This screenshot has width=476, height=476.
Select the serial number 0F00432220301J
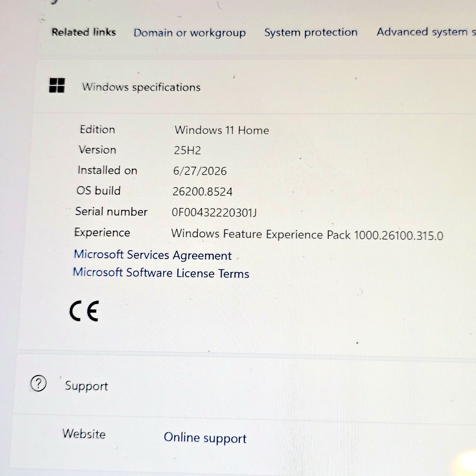coord(214,212)
